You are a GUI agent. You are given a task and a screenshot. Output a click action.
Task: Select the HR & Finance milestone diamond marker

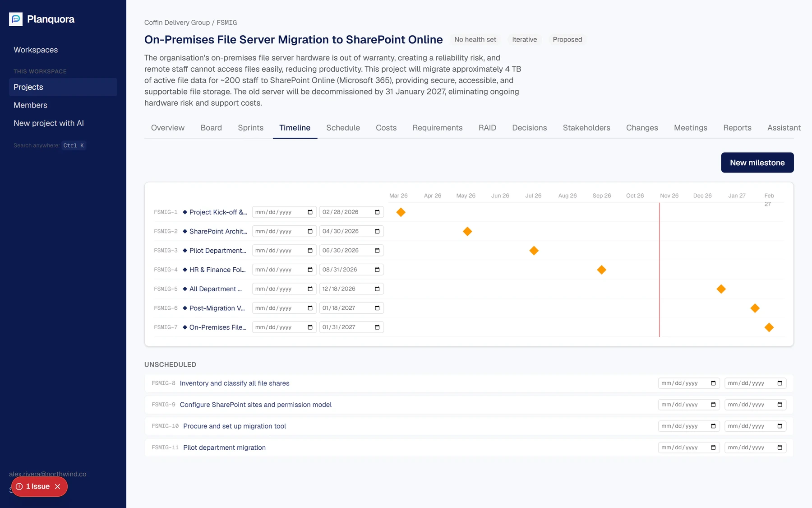[x=601, y=270]
